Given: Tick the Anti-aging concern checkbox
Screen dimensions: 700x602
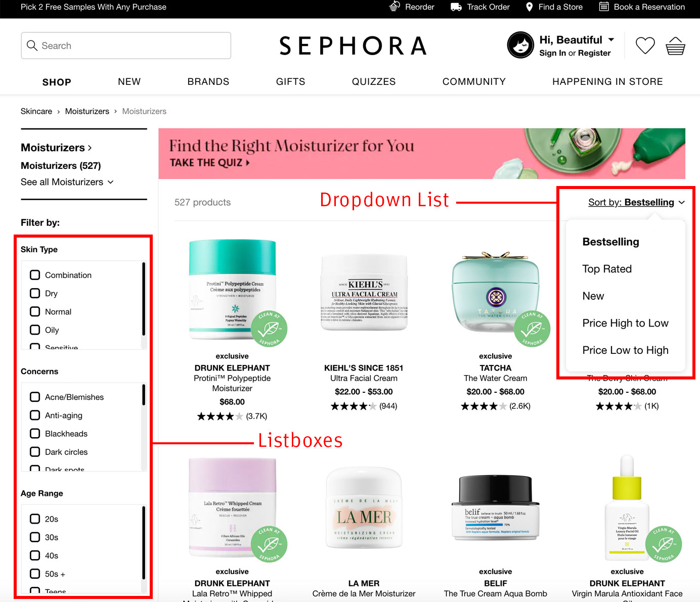Looking at the screenshot, I should (35, 415).
